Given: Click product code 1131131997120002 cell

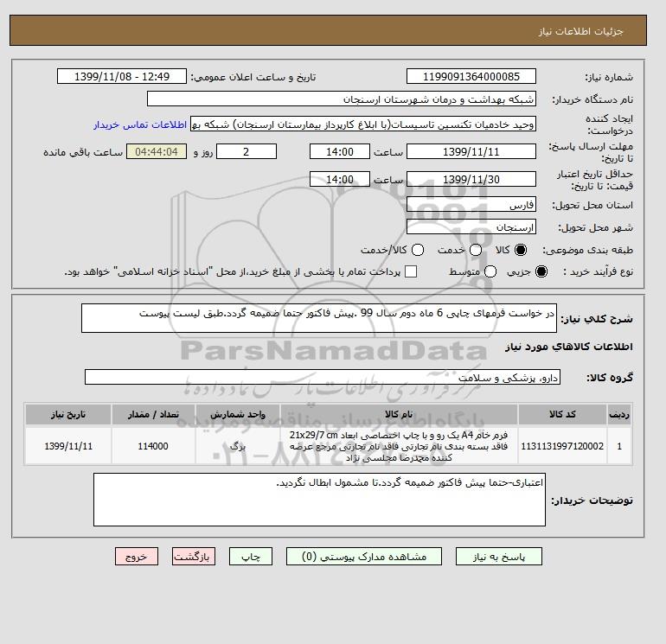Looking at the screenshot, I should click(x=562, y=446).
